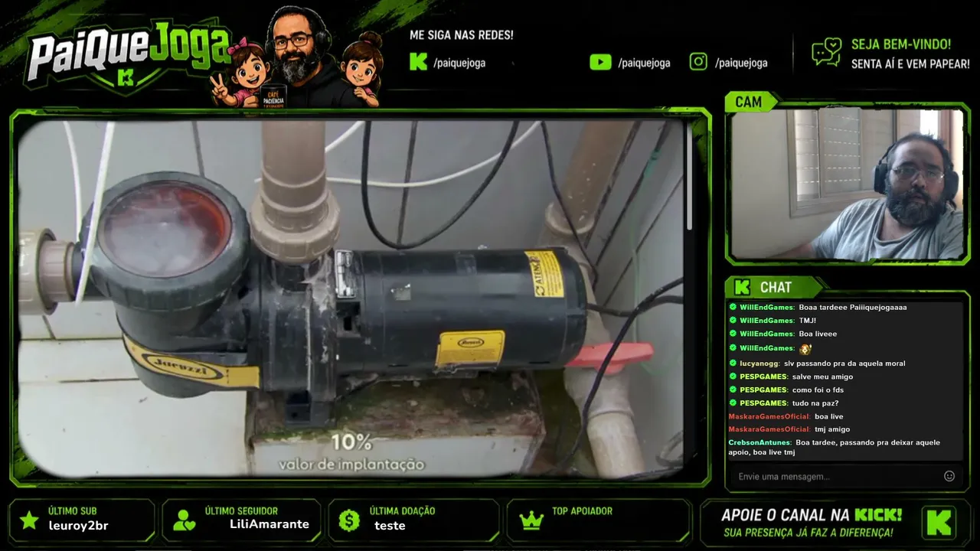Click the crown icon in Top Apoiador panel
The image size is (980, 551).
pos(531,520)
